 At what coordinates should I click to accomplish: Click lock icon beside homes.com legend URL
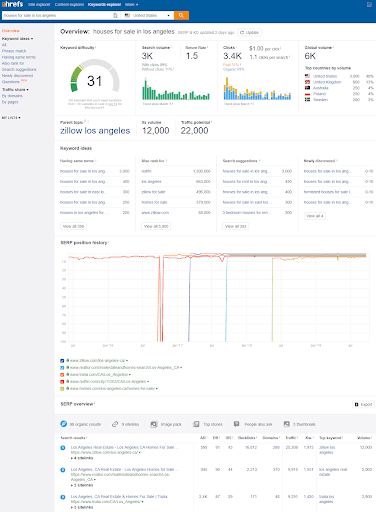68,388
